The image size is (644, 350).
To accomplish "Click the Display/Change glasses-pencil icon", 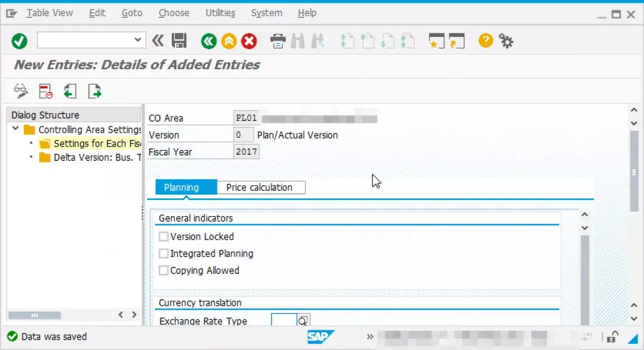I will click(21, 91).
